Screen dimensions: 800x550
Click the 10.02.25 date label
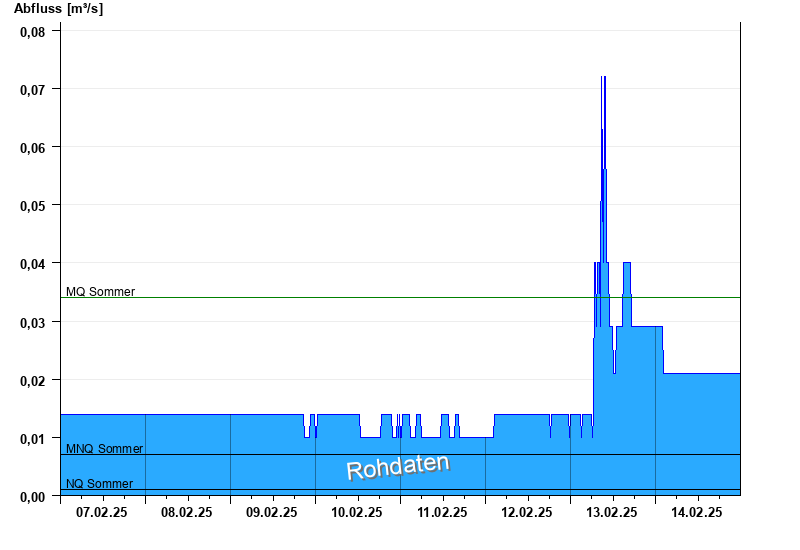point(357,512)
